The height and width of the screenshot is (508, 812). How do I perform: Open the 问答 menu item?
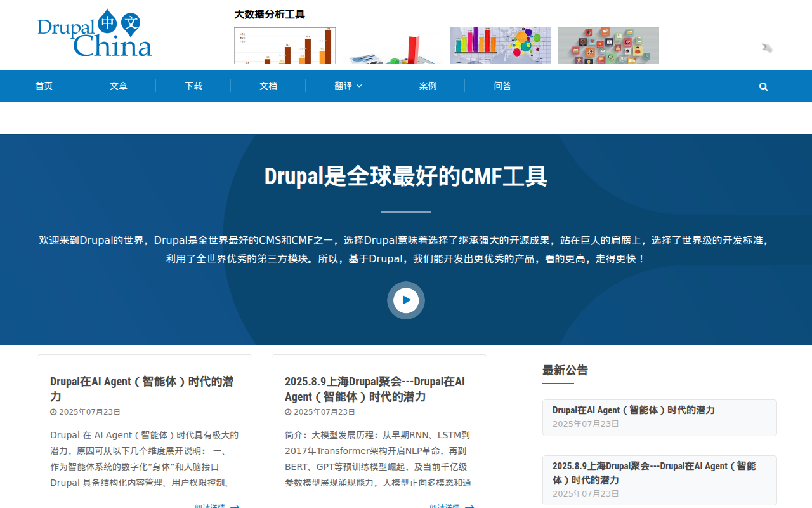502,86
